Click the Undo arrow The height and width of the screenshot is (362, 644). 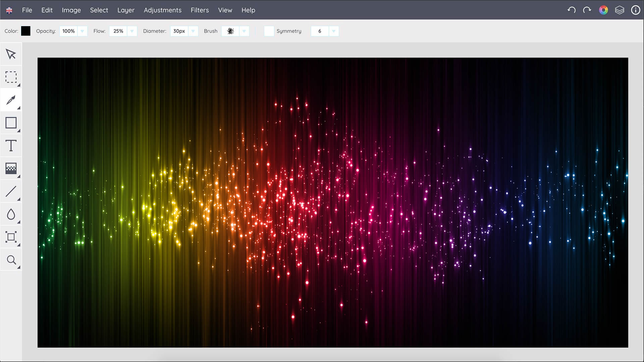(571, 10)
